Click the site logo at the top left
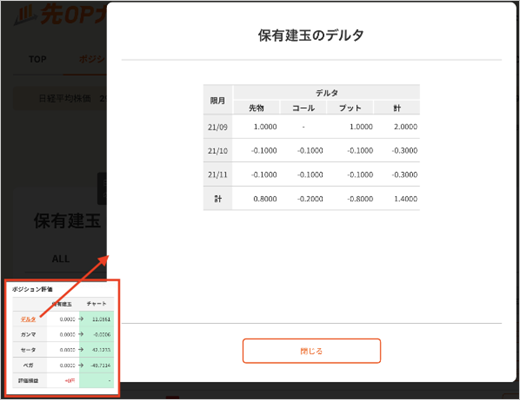This screenshot has height=400, width=520. pyautogui.click(x=60, y=15)
